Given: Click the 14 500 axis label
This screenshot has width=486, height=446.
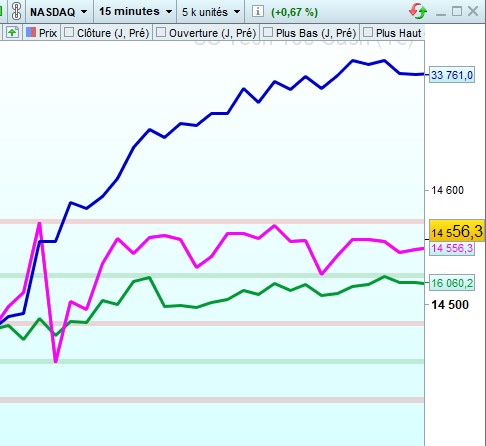Looking at the screenshot, I should tap(450, 305).
